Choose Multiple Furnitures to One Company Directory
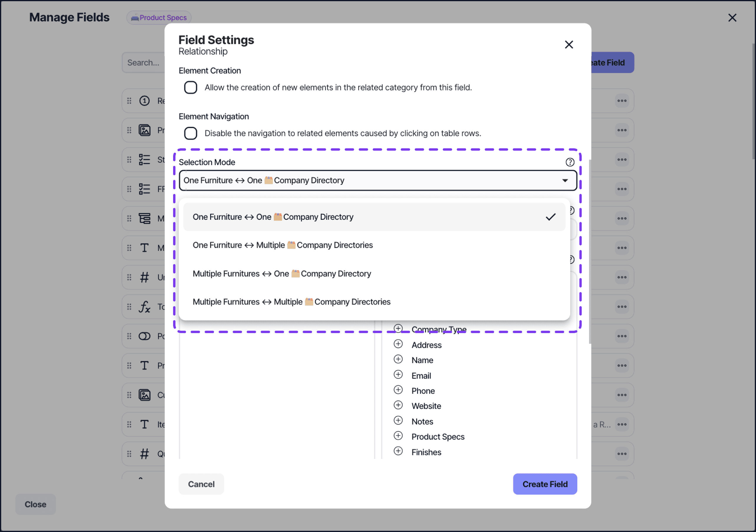Screen dimensions: 756x532 coord(282,274)
